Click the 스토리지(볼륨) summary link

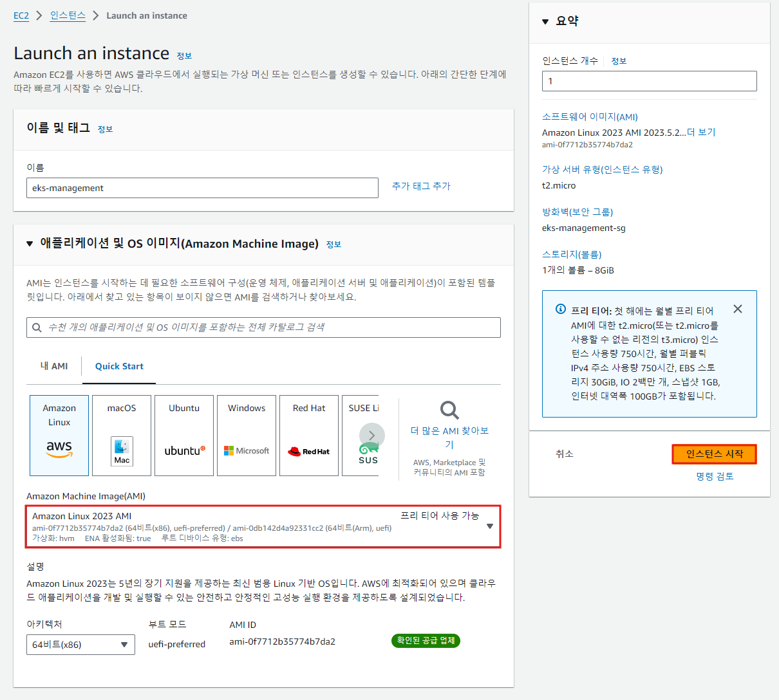572,255
